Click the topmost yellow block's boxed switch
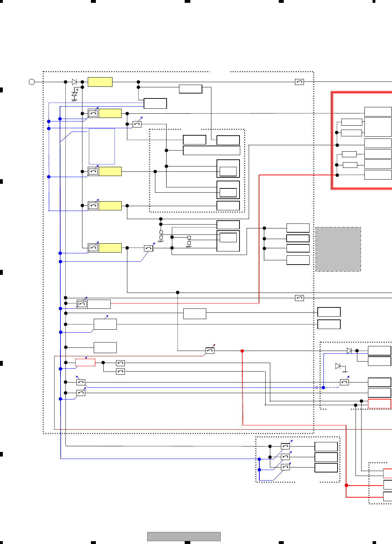 point(93,113)
